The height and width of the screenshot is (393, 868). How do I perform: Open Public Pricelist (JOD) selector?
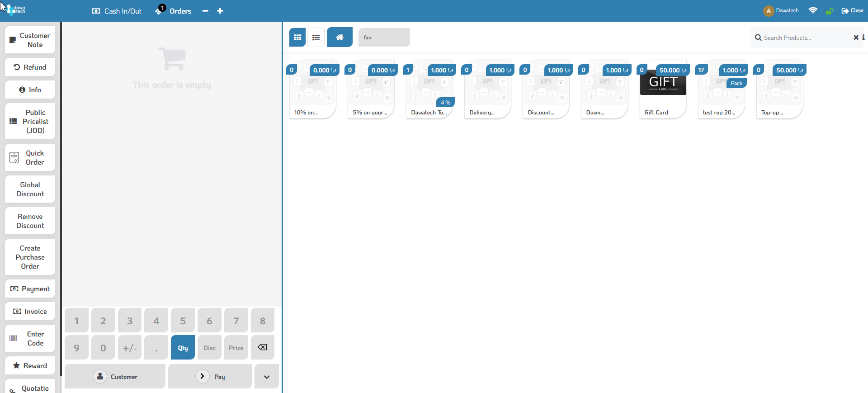(30, 121)
